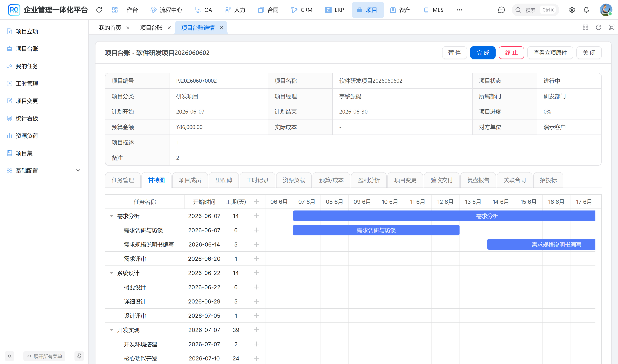
Task: Switch to 盈利分析 tab
Action: [369, 180]
